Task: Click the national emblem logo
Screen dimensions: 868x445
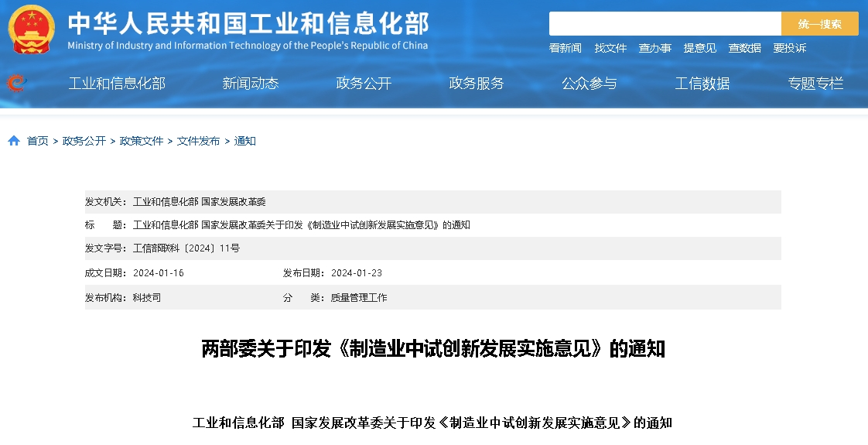Action: [x=32, y=29]
